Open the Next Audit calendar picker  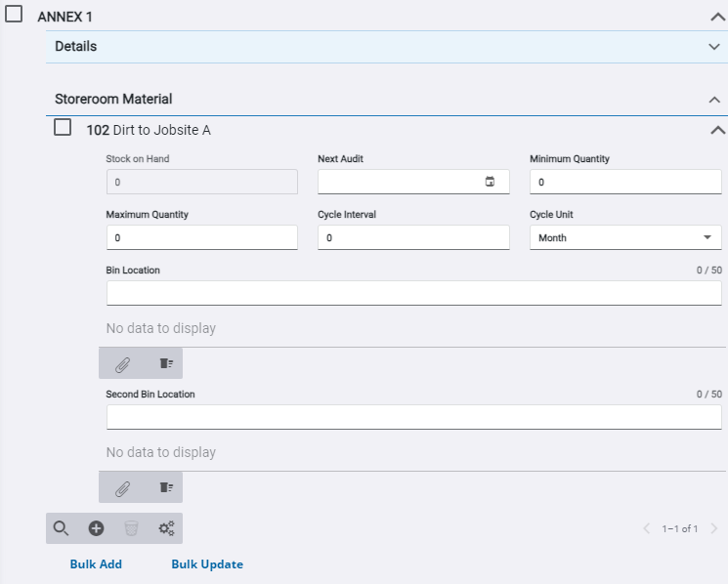490,182
